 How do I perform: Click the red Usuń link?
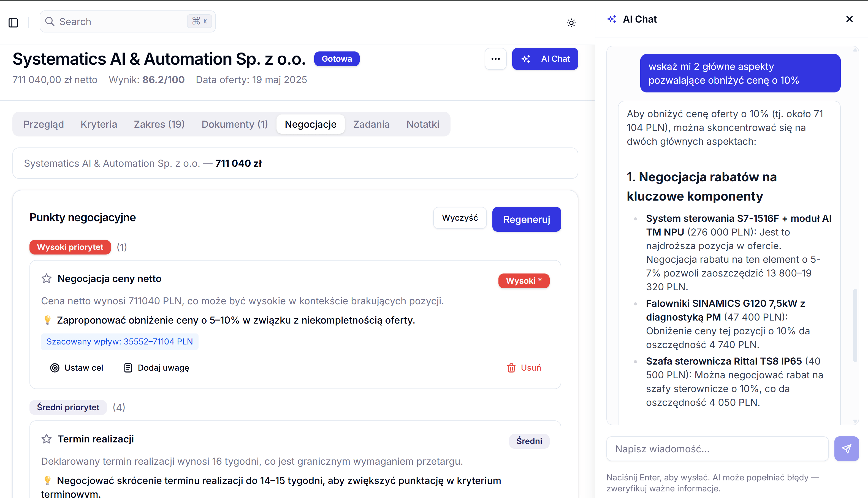531,368
